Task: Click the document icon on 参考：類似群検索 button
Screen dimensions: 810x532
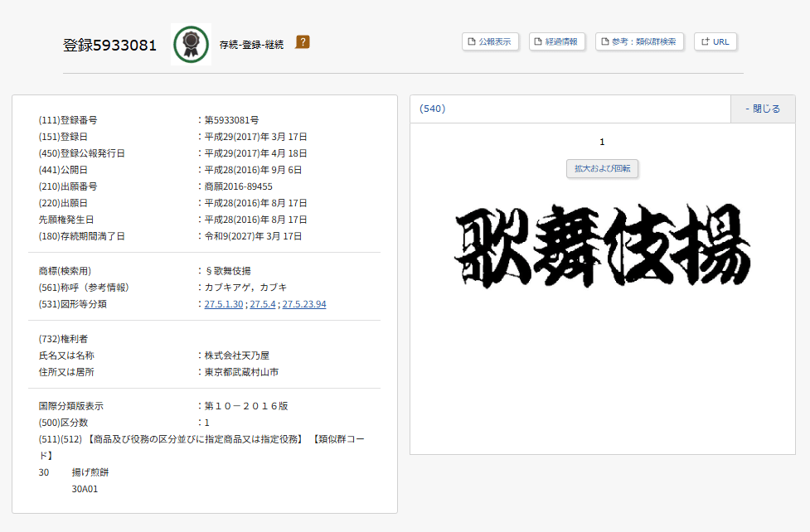Action: pyautogui.click(x=604, y=41)
